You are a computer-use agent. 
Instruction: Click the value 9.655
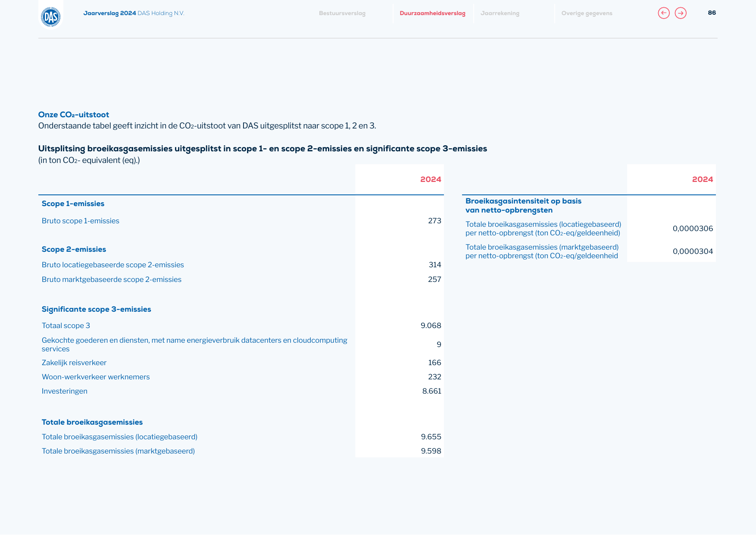[x=431, y=437]
